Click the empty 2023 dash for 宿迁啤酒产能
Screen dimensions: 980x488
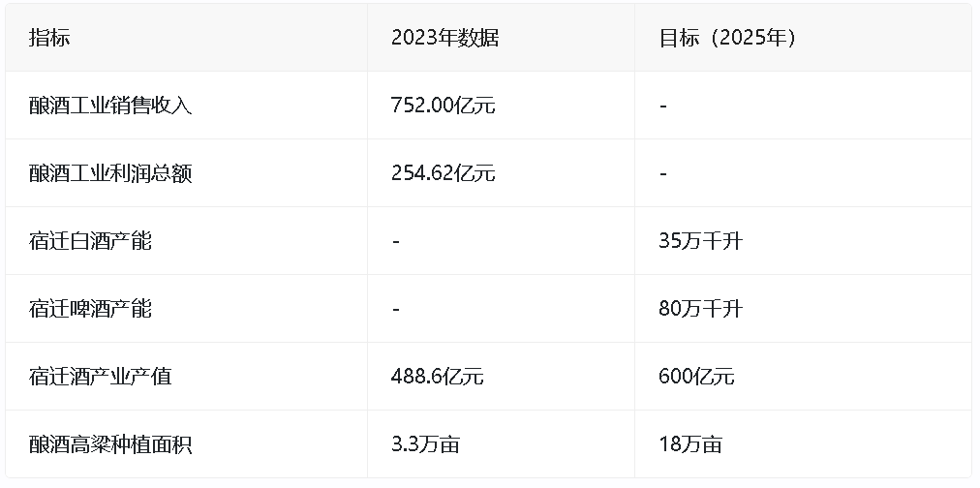tap(395, 309)
